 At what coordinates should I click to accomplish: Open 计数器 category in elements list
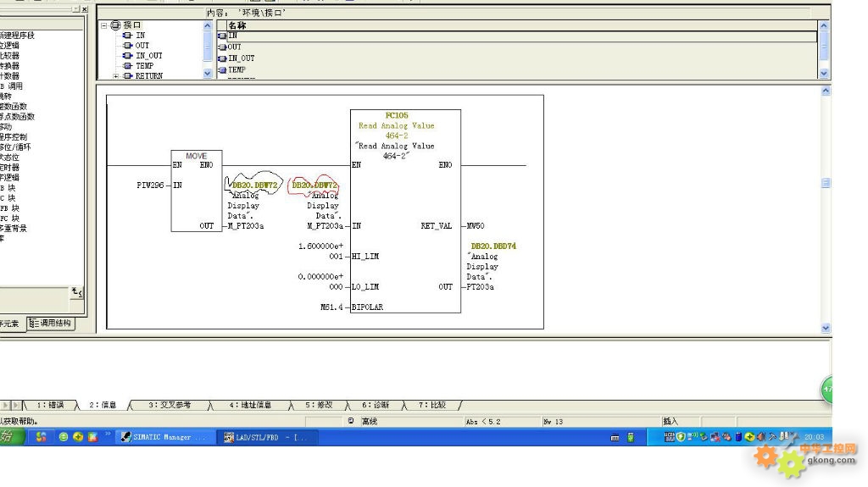[10, 76]
